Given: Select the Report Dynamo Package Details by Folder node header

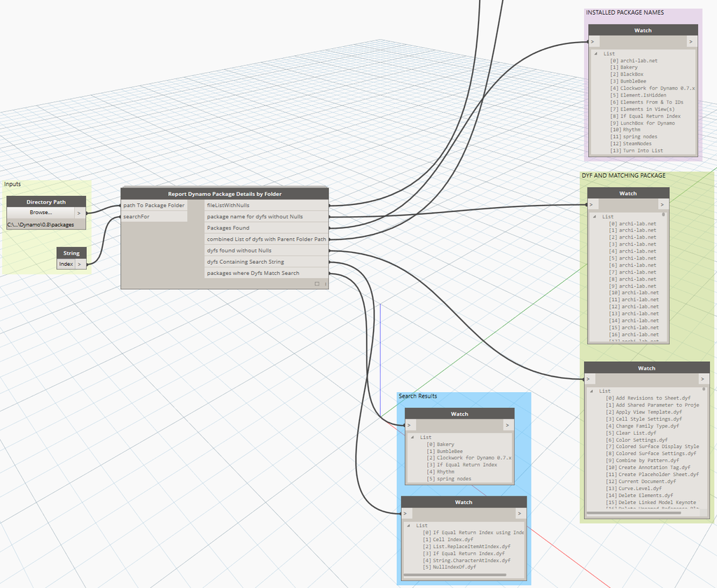Looking at the screenshot, I should 224,194.
